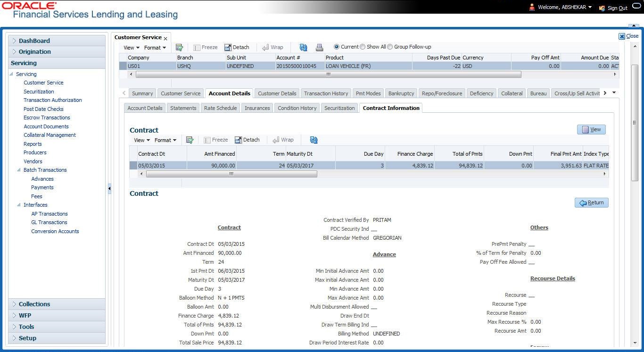Collapse the Interfaces tree node
Screen dimensions: 644x352
tap(19, 205)
